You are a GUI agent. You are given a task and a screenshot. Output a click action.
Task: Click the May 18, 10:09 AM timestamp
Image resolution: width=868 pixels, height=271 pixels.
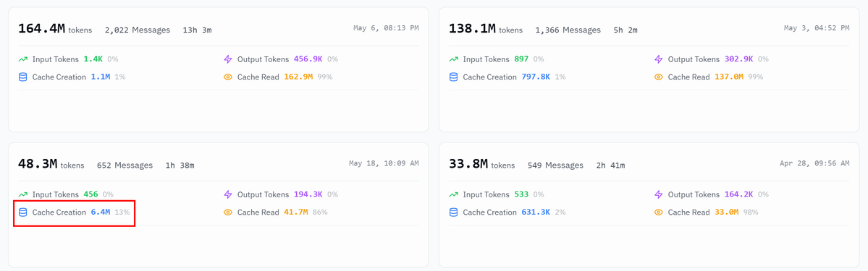(x=384, y=163)
